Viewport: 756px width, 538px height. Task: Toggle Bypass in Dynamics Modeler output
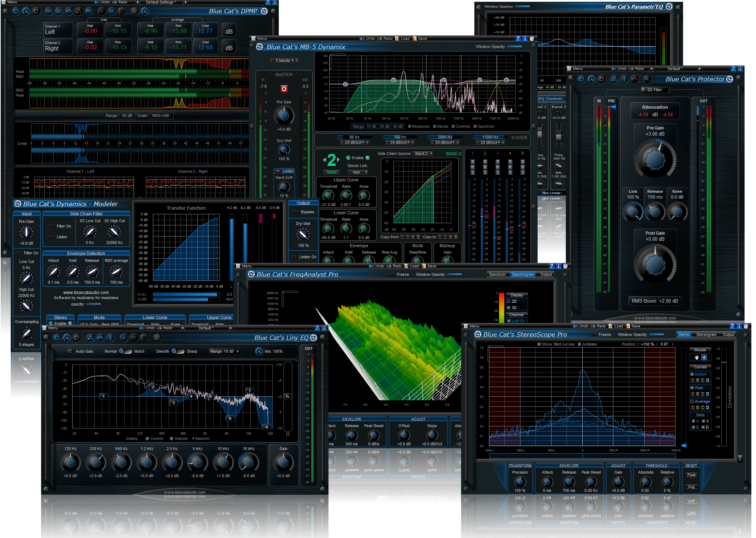tap(296, 212)
